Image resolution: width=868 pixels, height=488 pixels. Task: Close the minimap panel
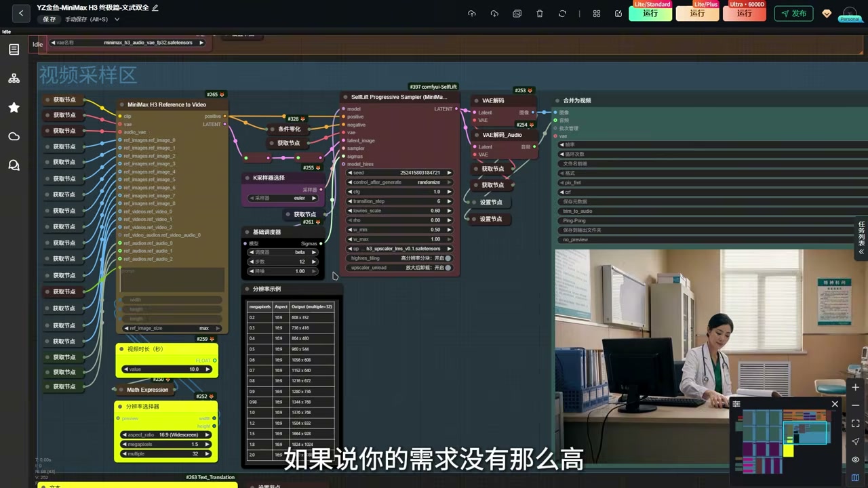(x=835, y=405)
